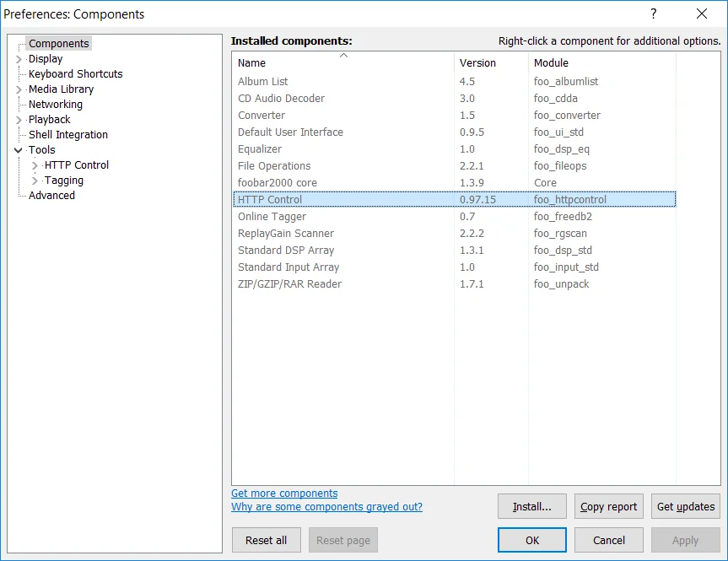Collapse the Tools tree node
The width and height of the screenshot is (728, 561).
pos(19,150)
